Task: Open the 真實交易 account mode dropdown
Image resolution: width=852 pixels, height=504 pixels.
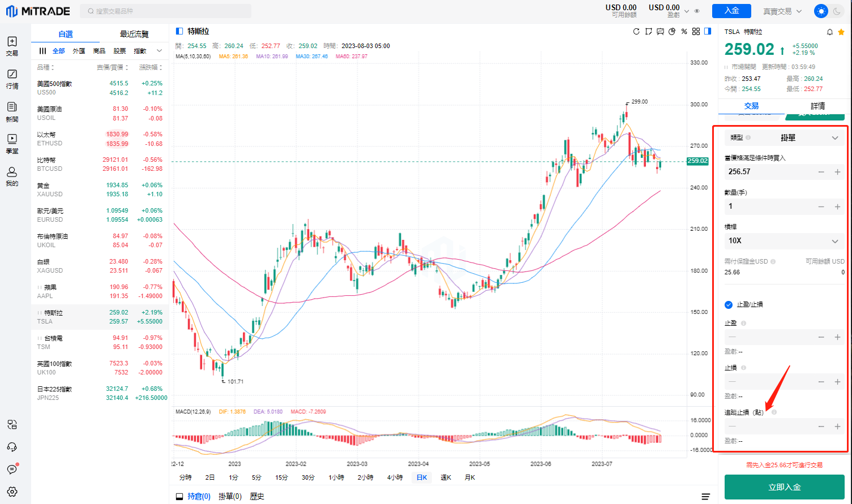Action: point(782,11)
